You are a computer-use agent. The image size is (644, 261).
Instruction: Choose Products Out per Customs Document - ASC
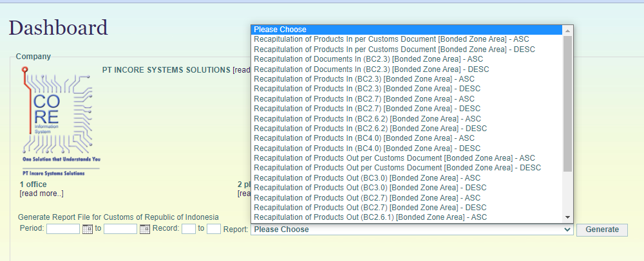(x=407, y=158)
